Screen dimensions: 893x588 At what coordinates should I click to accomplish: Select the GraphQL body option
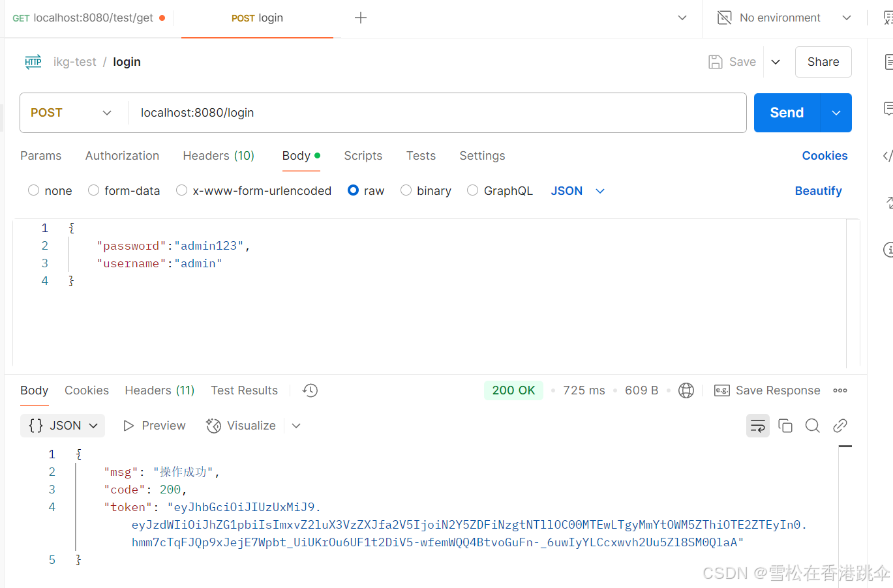click(473, 190)
